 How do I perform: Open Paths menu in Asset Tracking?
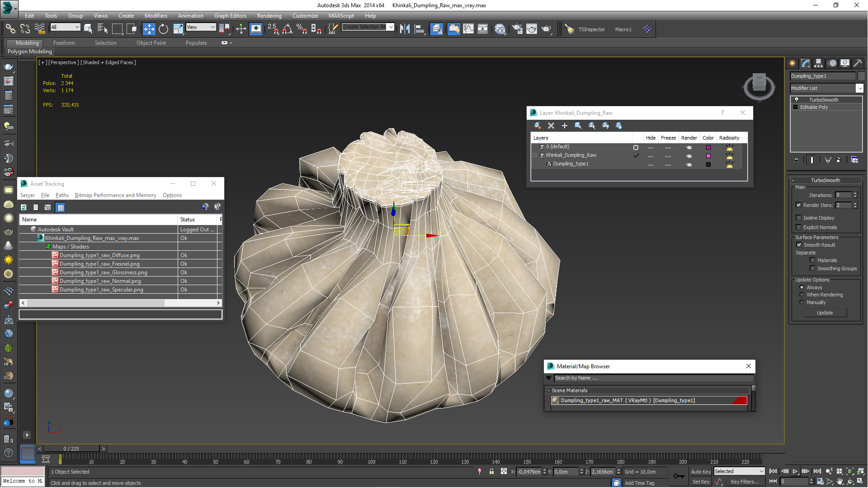coord(62,195)
